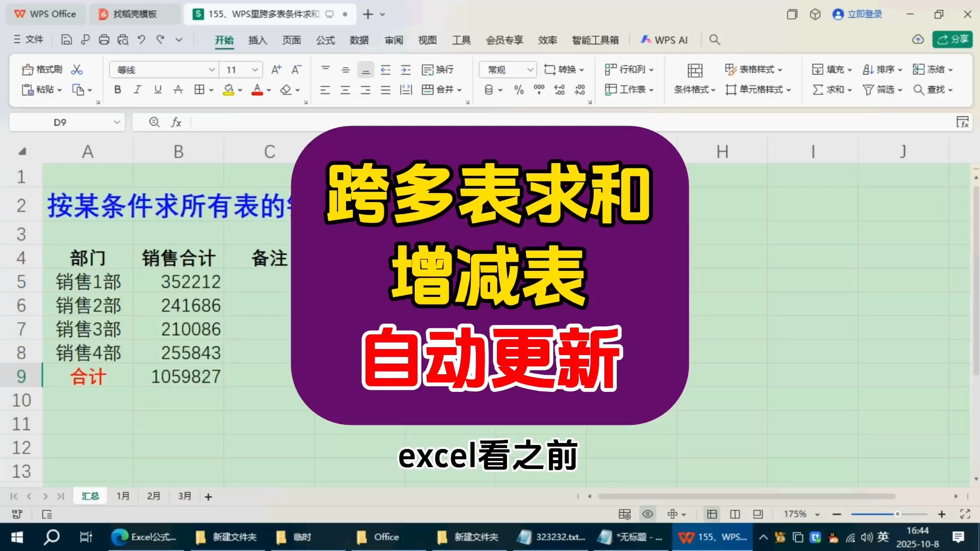Viewport: 980px width, 551px height.
Task: Switch to the 公式 ribbon tab
Action: click(325, 40)
